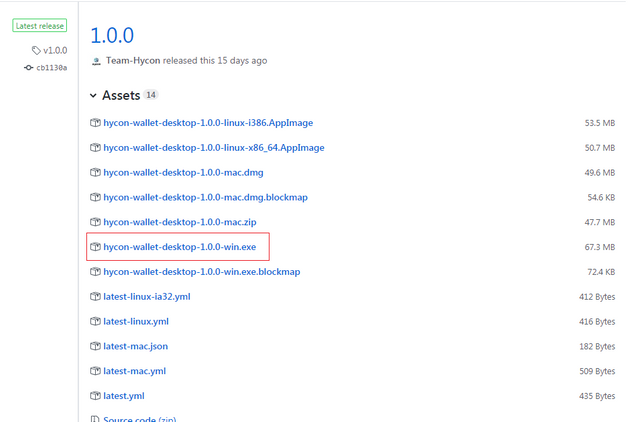Download hycon-wallet-desktop-1.0.0-mac.zip
Screen dimensions: 640x422
click(x=180, y=222)
